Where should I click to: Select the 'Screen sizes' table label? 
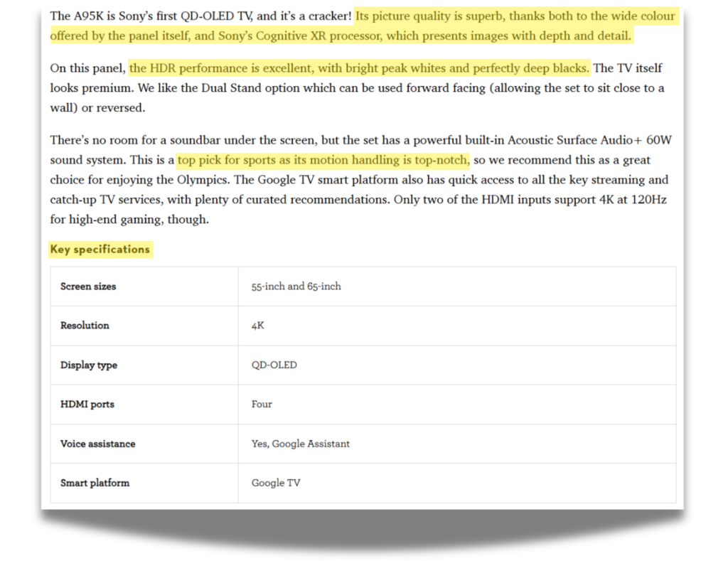(x=88, y=287)
